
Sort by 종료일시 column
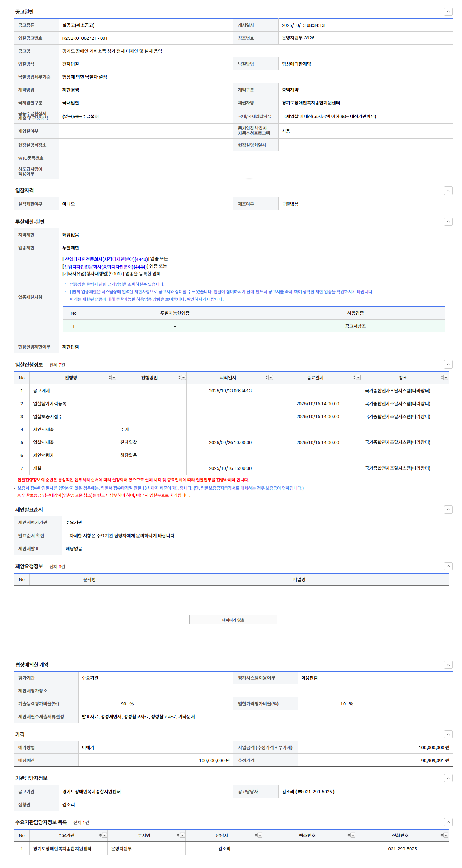[354, 378]
